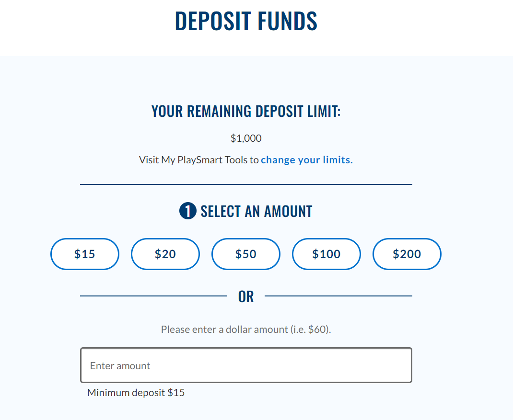The image size is (513, 420).
Task: Click the divider line left of OR
Action: pyautogui.click(x=154, y=296)
